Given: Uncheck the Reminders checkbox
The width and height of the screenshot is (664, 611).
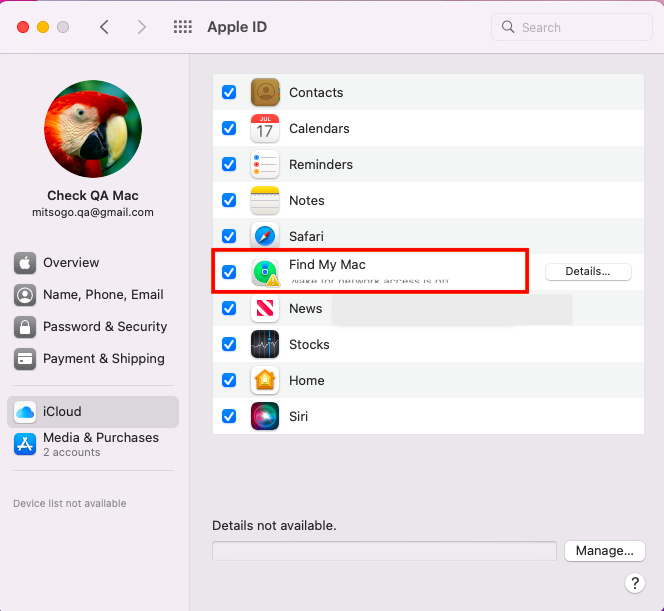Looking at the screenshot, I should pyautogui.click(x=229, y=164).
